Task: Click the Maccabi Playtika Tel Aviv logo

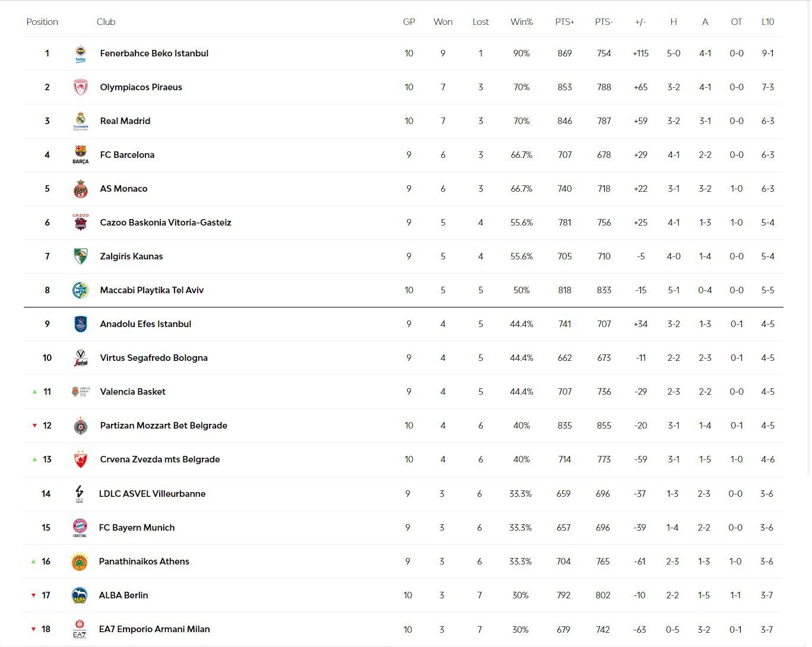Action: click(80, 290)
